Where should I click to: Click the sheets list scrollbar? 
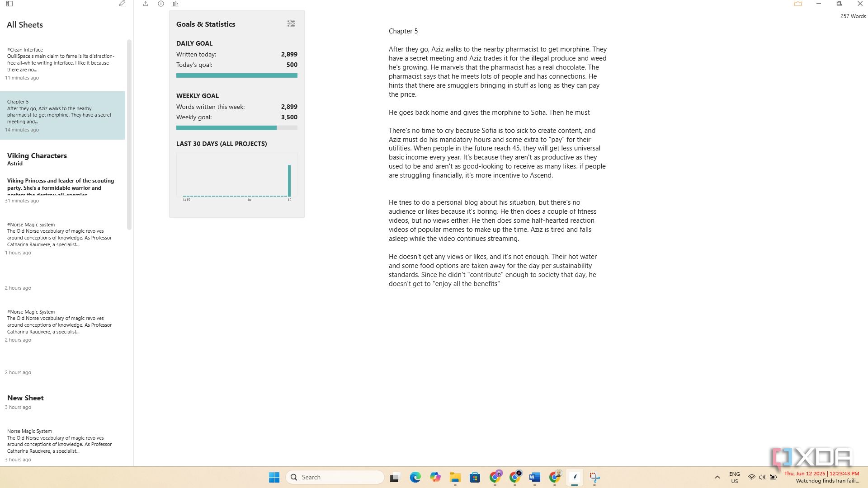(x=129, y=135)
